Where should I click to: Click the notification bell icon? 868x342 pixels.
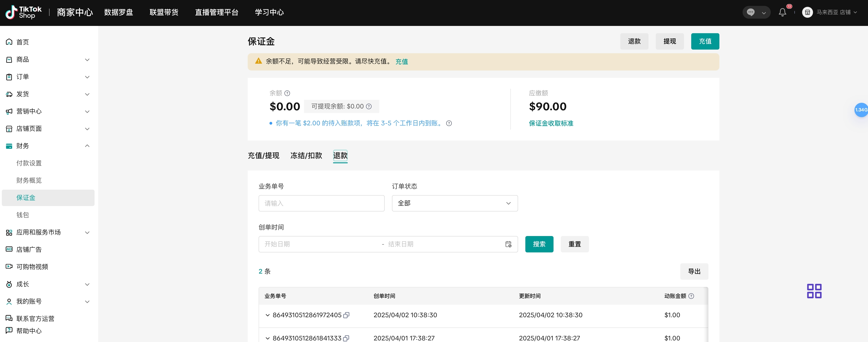click(x=782, y=13)
